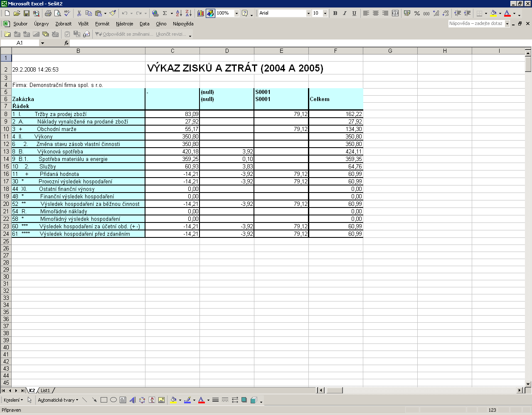This screenshot has width=532, height=415.
Task: Increase the decimal places
Action: pos(436,13)
